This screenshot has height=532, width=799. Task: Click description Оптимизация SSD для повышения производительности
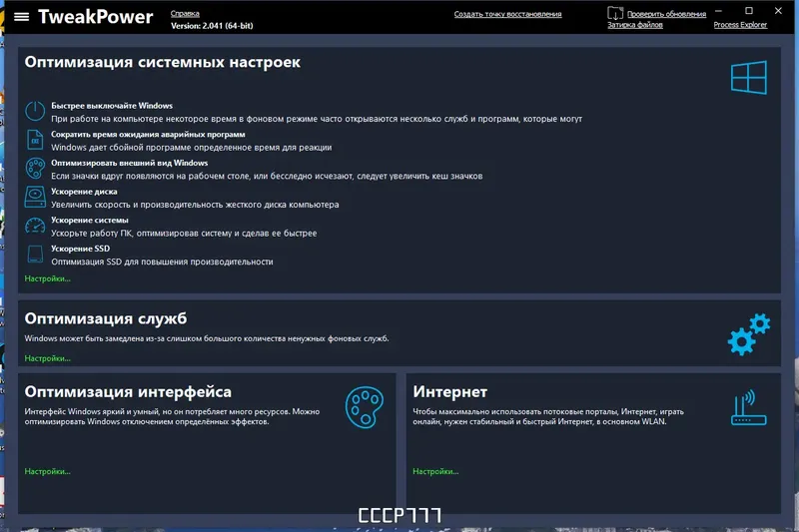click(162, 262)
